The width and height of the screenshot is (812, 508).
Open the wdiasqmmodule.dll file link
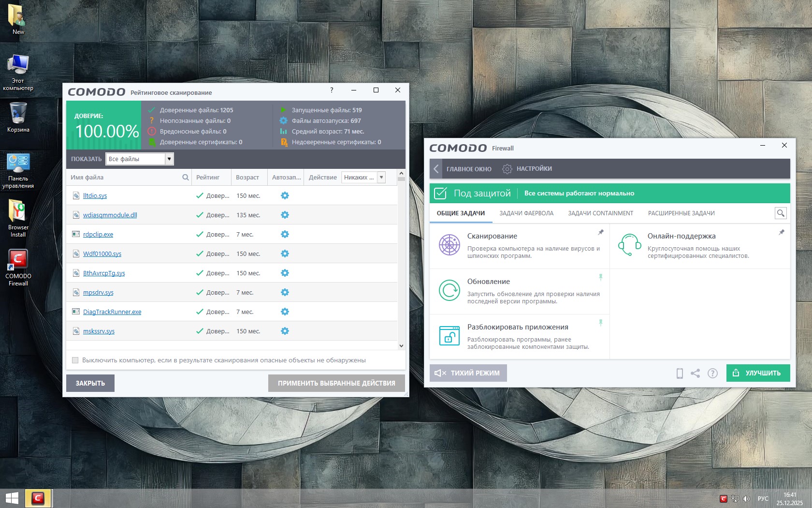pyautogui.click(x=110, y=215)
